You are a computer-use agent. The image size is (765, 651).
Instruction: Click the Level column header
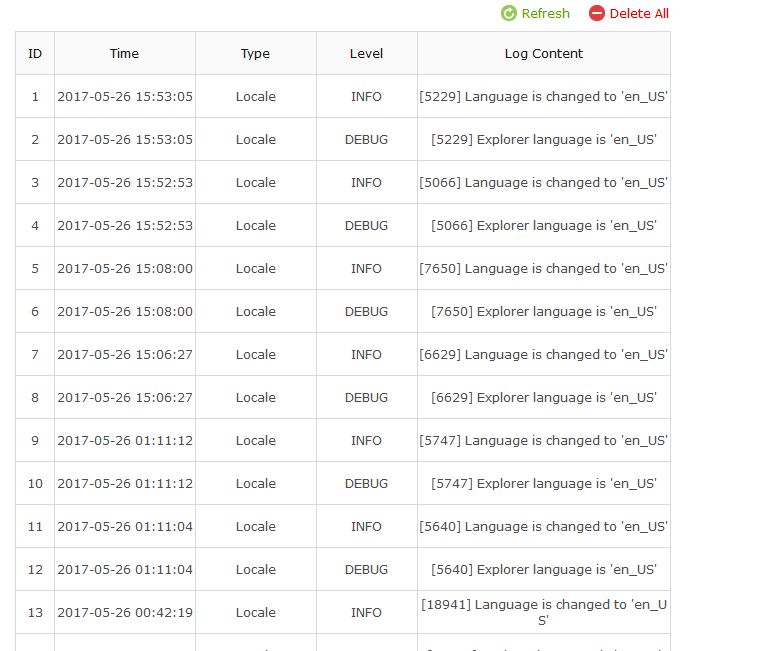click(x=366, y=53)
